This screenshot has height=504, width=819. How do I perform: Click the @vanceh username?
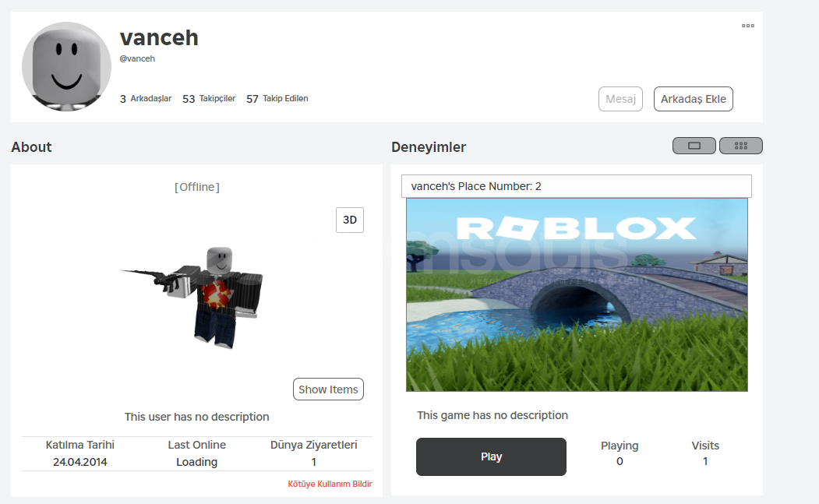(x=137, y=58)
